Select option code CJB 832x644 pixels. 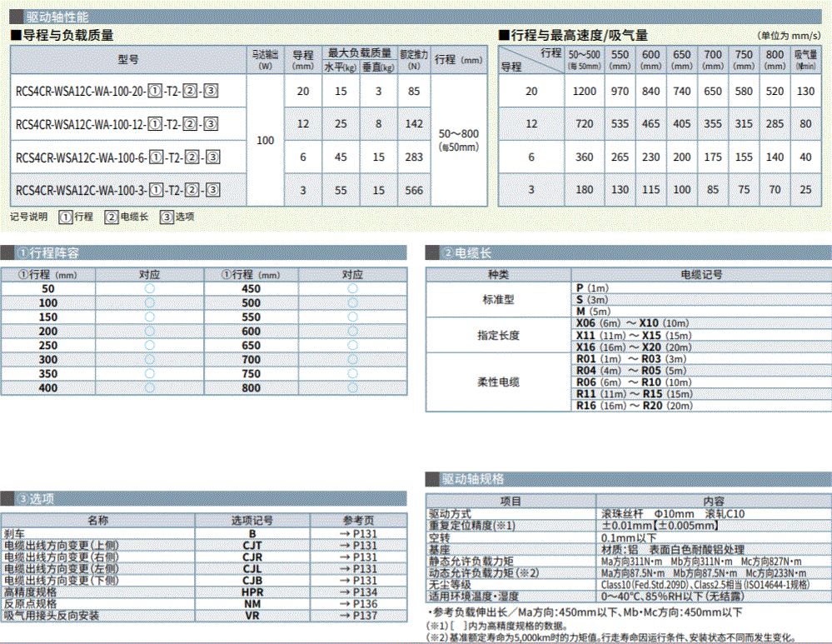pyautogui.click(x=252, y=581)
